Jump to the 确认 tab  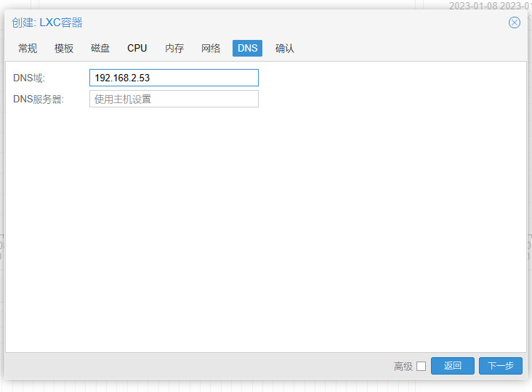click(285, 48)
